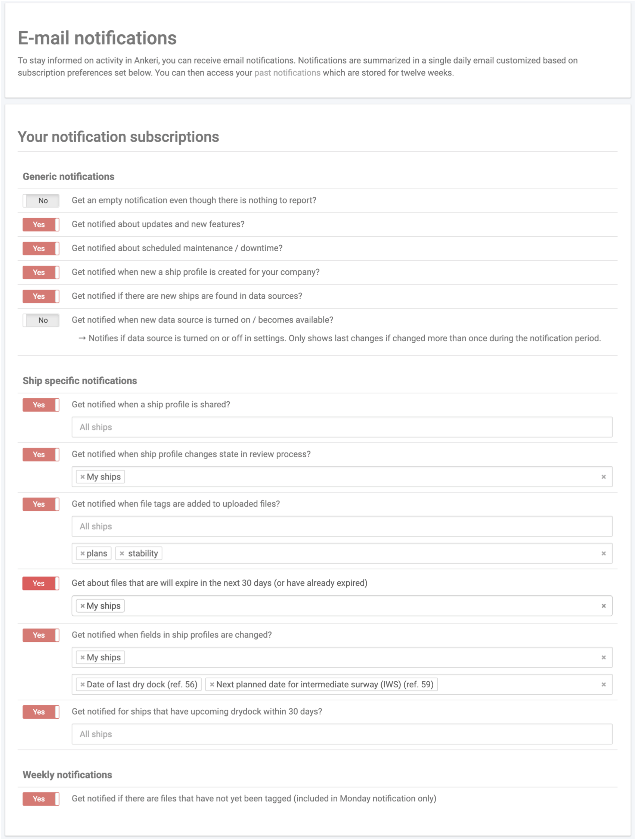Remove 'My ships' tag under review process
Image resolution: width=635 pixels, height=840 pixels.
[x=83, y=477]
